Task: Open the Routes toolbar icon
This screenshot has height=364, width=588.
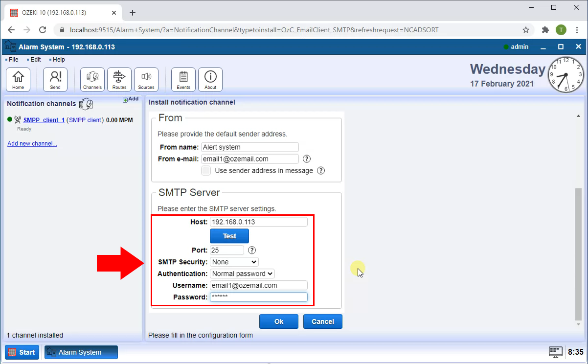Action: (x=119, y=79)
